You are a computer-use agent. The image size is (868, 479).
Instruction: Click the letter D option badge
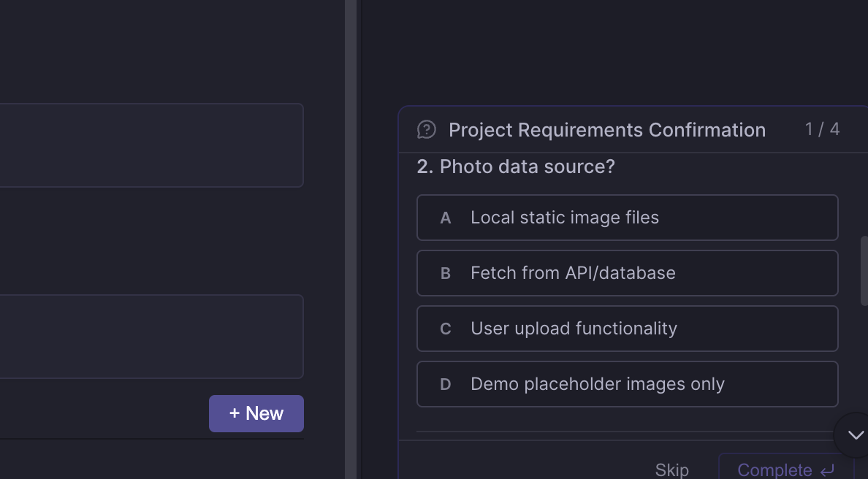pos(446,385)
